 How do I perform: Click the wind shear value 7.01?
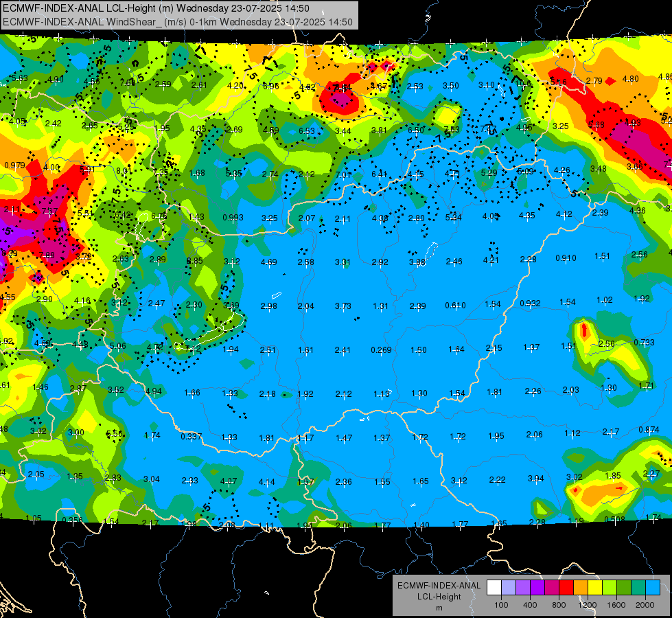coord(343,174)
